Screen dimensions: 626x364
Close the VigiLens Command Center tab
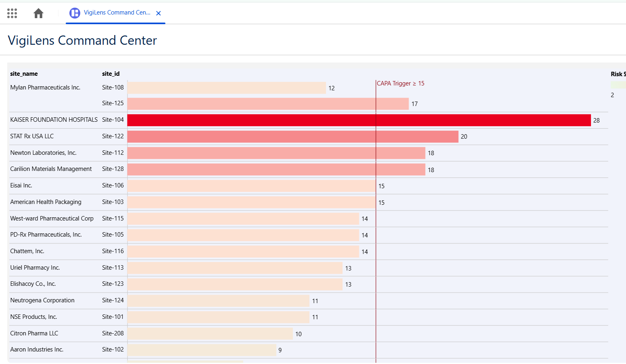point(159,13)
